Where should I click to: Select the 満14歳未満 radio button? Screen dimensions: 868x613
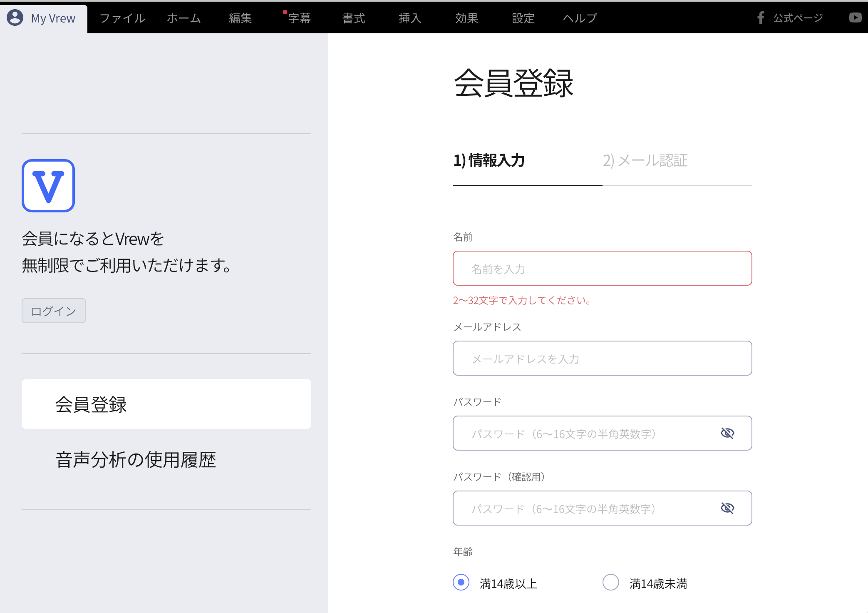(611, 582)
